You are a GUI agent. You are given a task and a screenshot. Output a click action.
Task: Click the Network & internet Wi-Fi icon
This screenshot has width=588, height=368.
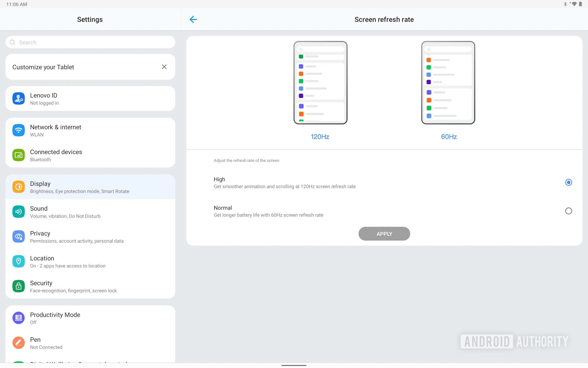point(19,130)
